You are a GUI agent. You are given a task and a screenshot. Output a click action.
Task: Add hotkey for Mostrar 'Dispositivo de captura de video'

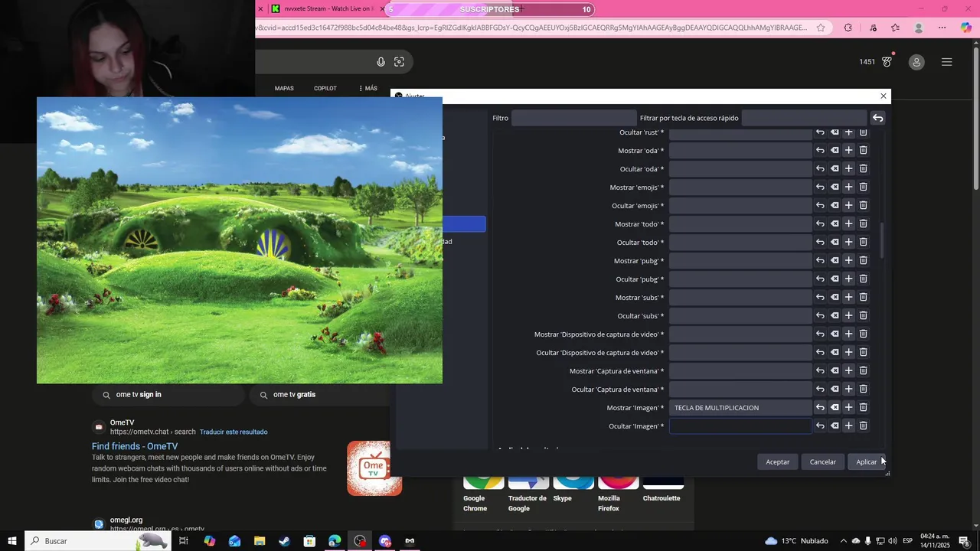click(848, 334)
